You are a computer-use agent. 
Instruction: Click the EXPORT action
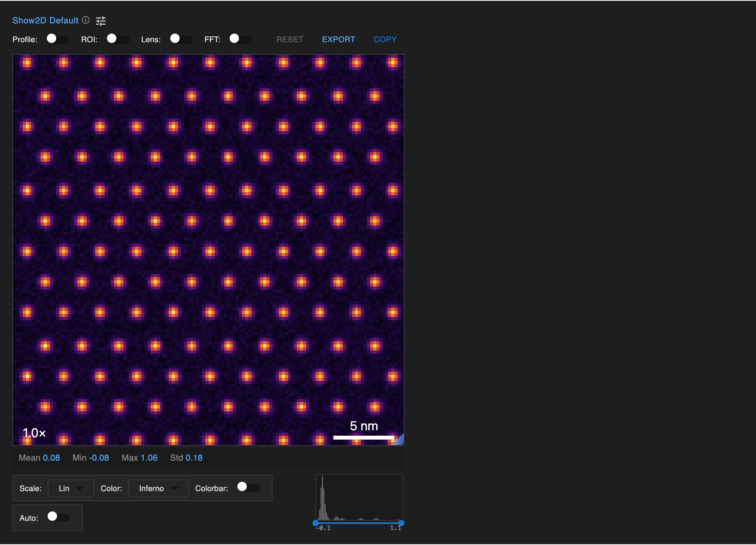pos(338,39)
